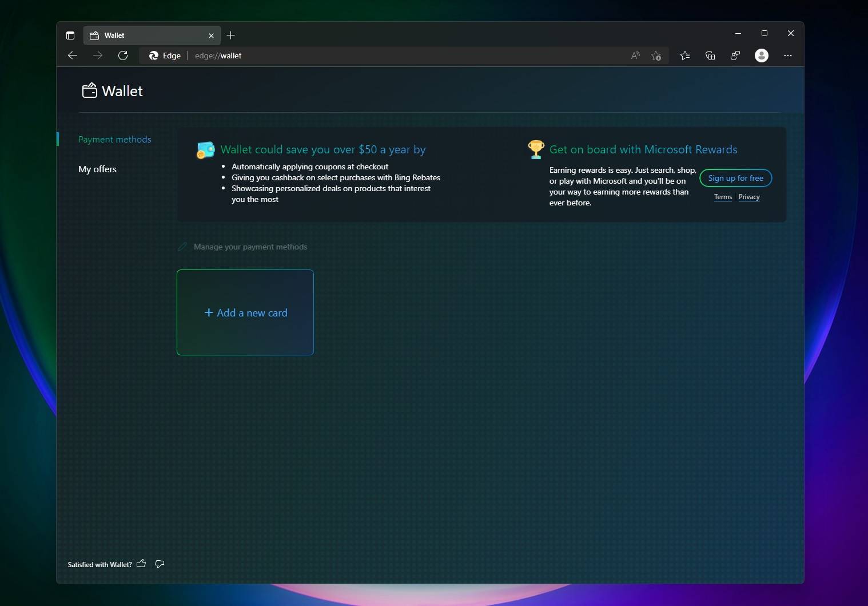
Task: Open the tab actions menu icon
Action: [70, 35]
